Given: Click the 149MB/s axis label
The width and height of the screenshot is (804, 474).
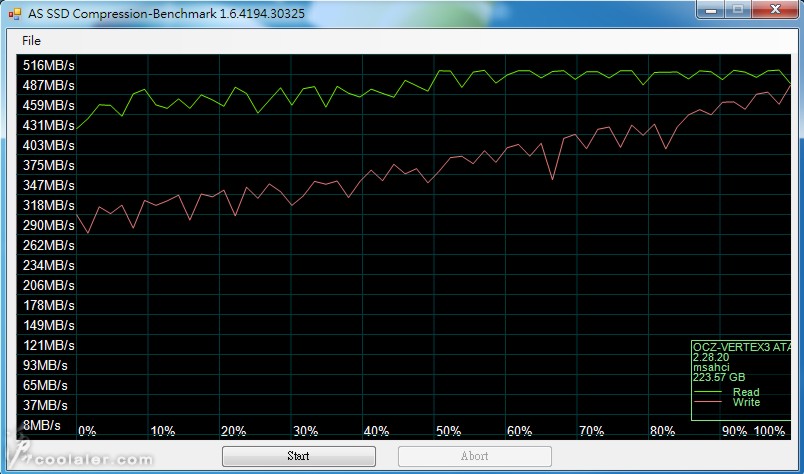Looking at the screenshot, I should click(x=48, y=325).
